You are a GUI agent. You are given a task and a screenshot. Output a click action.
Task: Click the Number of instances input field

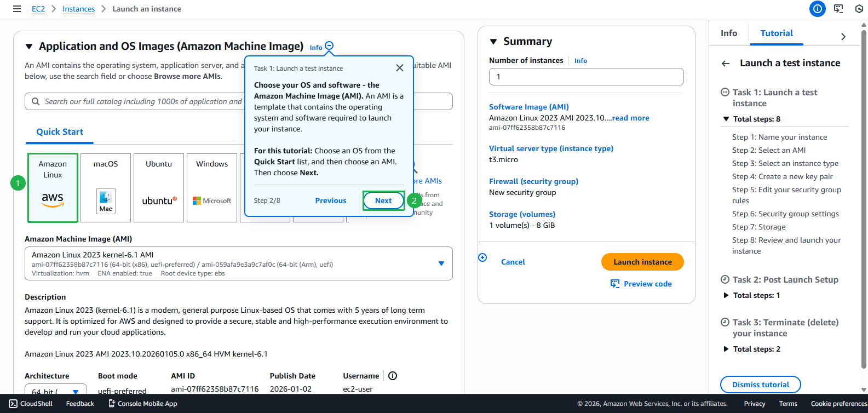586,77
